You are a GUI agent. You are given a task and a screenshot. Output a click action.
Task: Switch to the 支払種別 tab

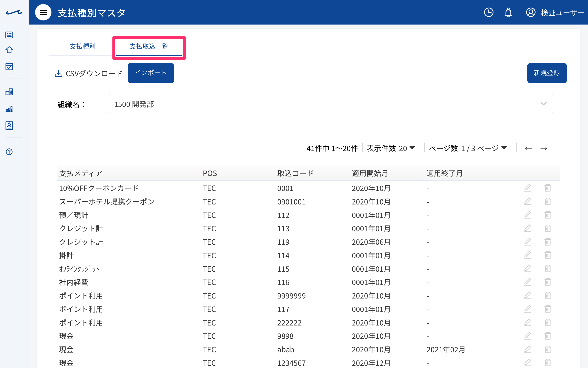pyautogui.click(x=82, y=46)
